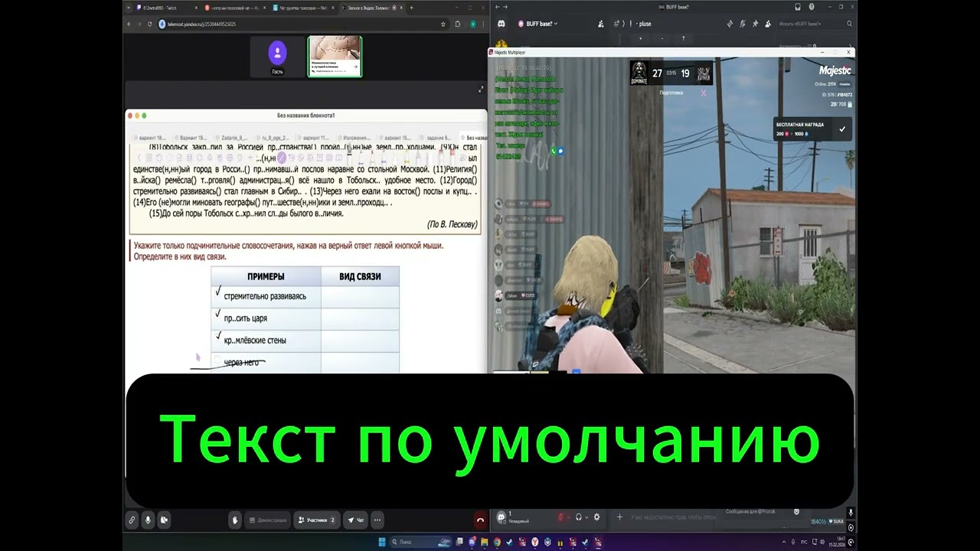Check the кр..млёвские стены checkbox

pyautogui.click(x=218, y=336)
